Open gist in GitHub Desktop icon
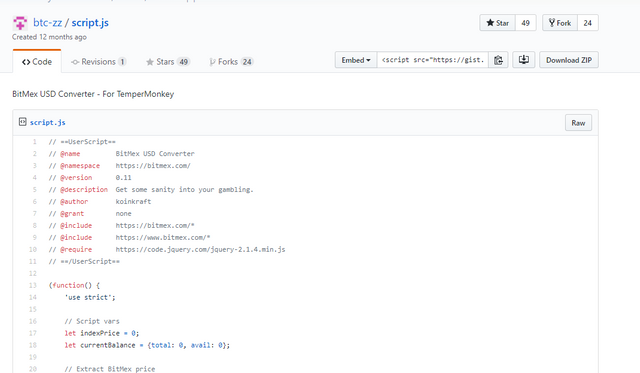This screenshot has width=640, height=373. click(524, 60)
